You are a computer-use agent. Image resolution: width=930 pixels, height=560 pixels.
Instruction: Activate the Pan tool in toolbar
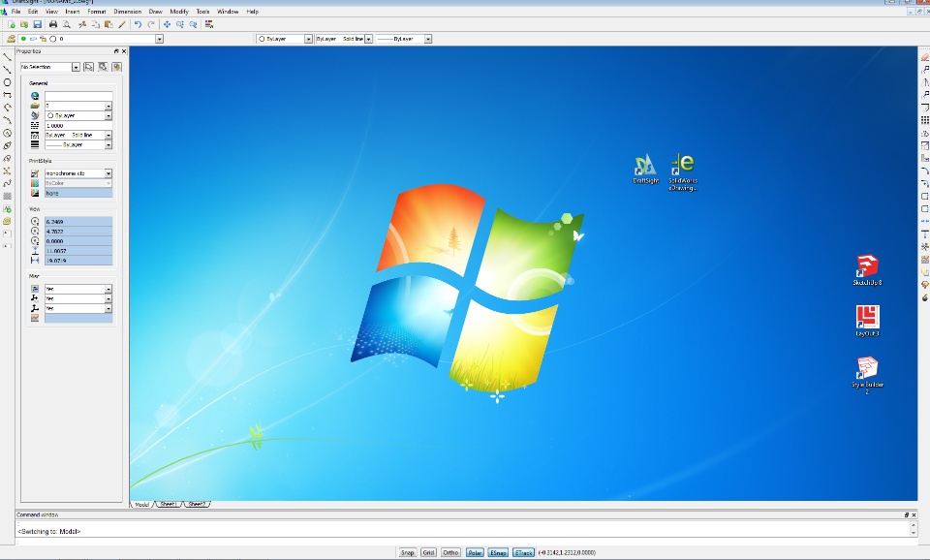click(167, 24)
